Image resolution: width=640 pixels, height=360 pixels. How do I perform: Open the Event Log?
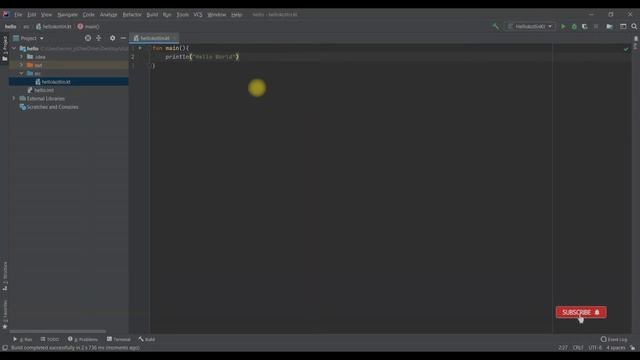pyautogui.click(x=613, y=339)
